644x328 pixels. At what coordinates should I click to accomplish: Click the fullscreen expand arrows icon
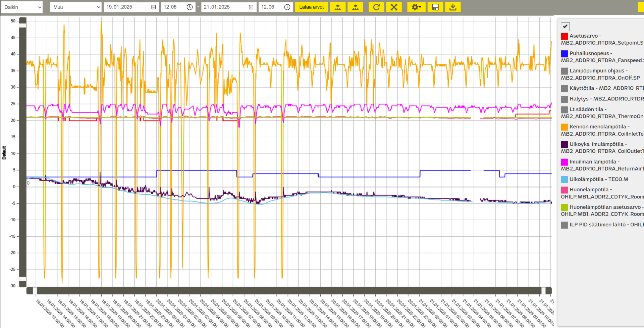pos(394,7)
